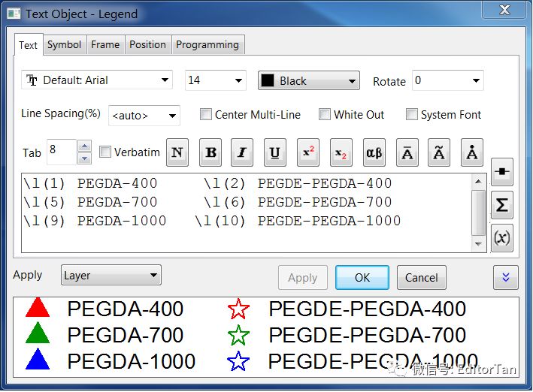Screen dimensions: 533x392
Task: Click PEGDE-PEGDA-400 label in the preview
Action: pos(368,309)
